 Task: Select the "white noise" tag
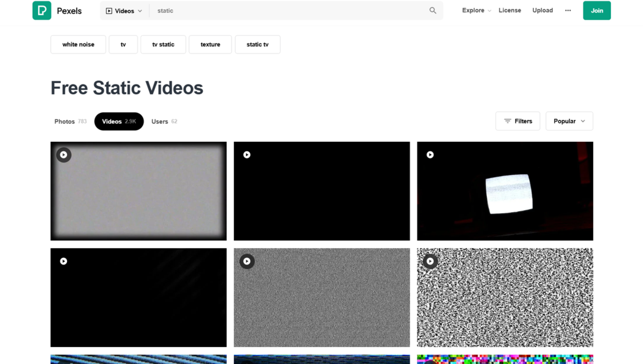coord(78,44)
